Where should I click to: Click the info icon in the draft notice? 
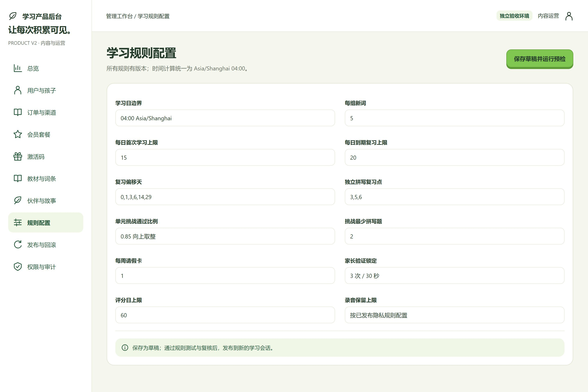(x=125, y=347)
